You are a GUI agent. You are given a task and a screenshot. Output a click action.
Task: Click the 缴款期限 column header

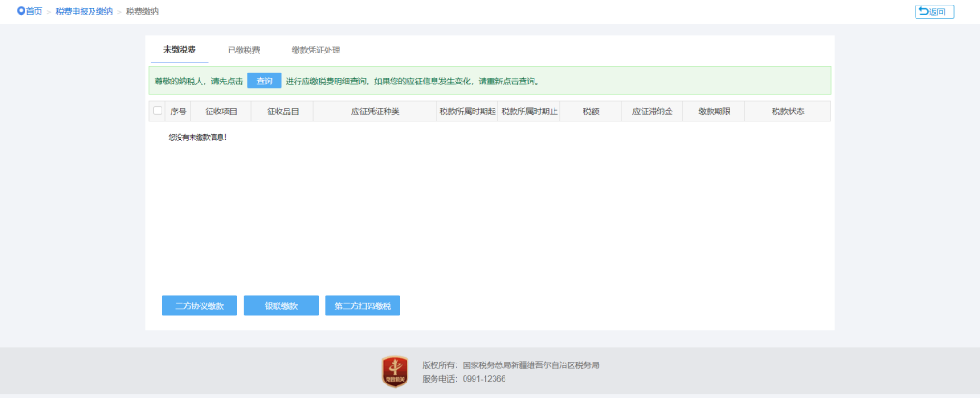pos(713,112)
